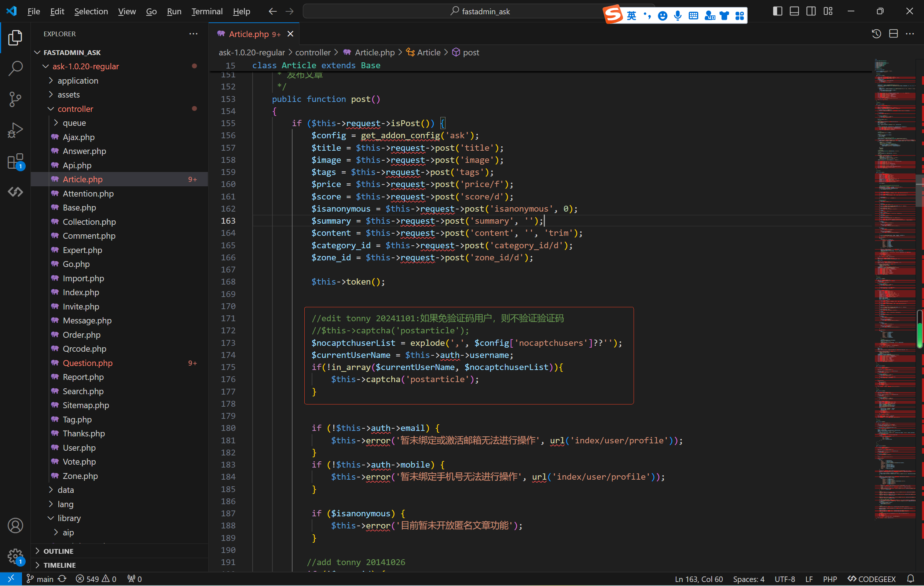The height and width of the screenshot is (586, 924).
Task: Open the timeline history icon in editor toolbar
Action: pyautogui.click(x=876, y=34)
